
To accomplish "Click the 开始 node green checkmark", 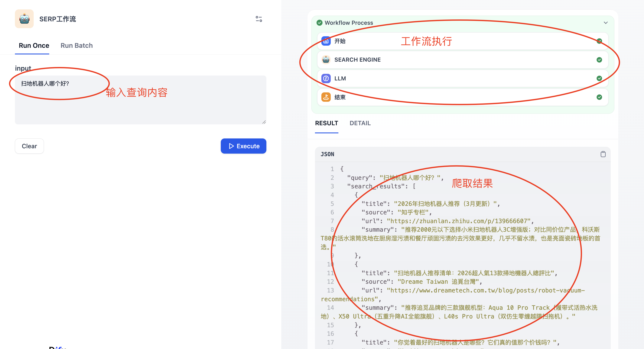I will click(x=599, y=41).
